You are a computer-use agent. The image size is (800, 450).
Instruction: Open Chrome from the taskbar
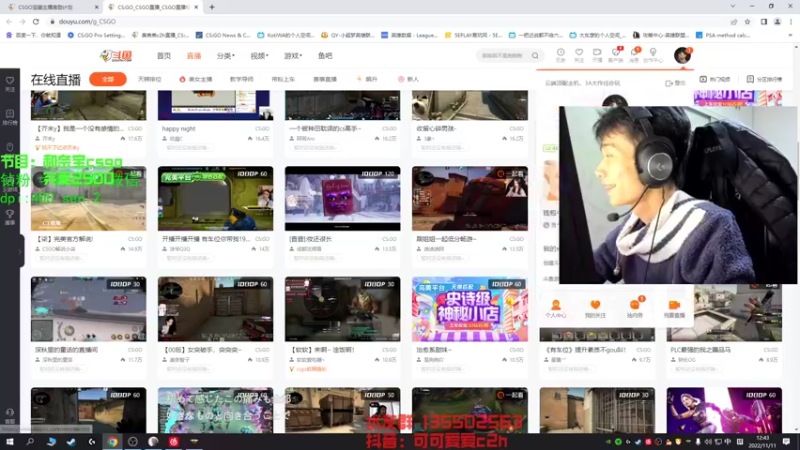pos(112,442)
